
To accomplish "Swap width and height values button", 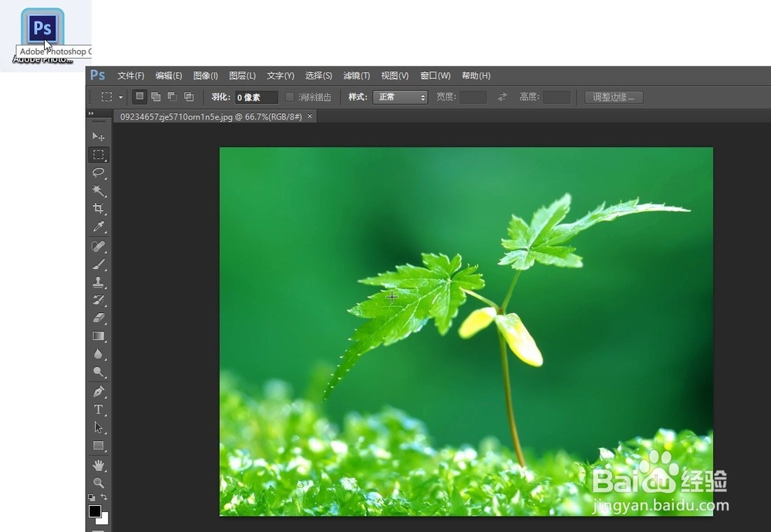I will click(x=502, y=97).
